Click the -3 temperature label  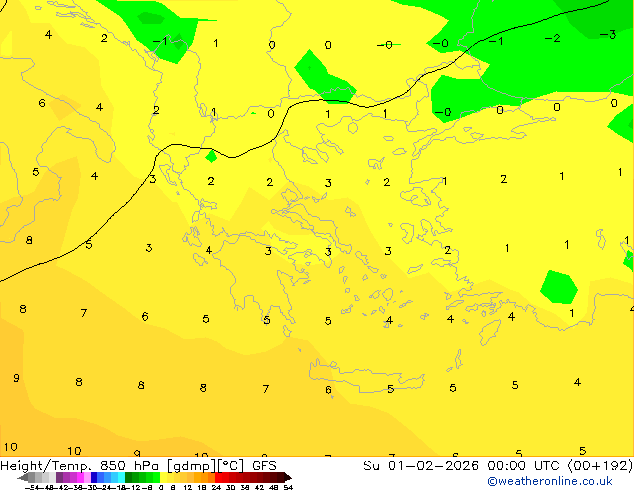pos(607,34)
